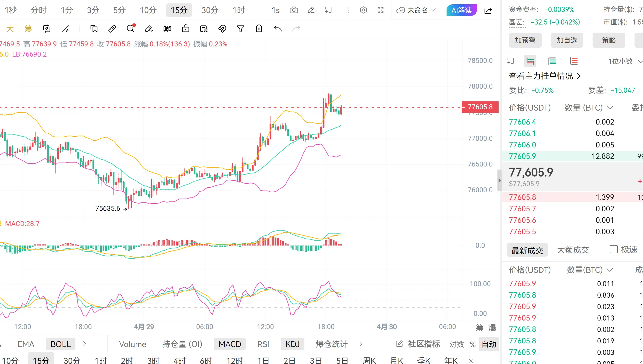Toggle the MACD indicator
The image size is (643, 364).
click(229, 344)
